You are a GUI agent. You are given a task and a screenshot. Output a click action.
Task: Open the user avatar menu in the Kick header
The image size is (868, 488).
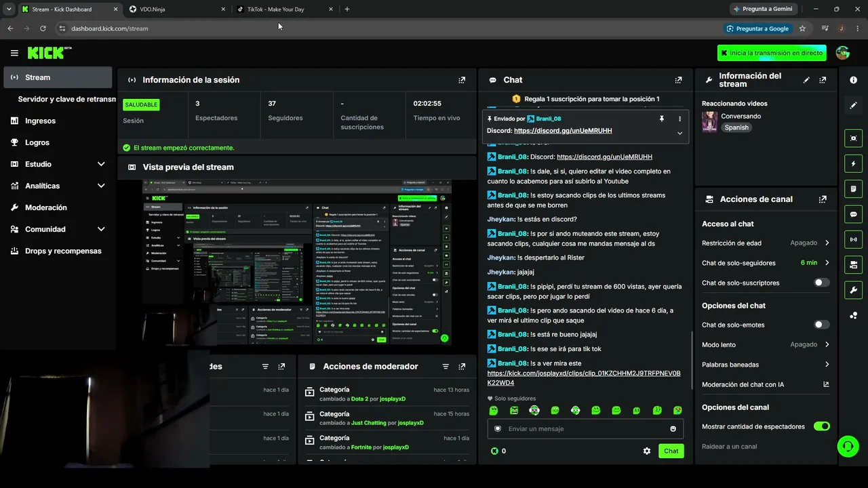(843, 53)
